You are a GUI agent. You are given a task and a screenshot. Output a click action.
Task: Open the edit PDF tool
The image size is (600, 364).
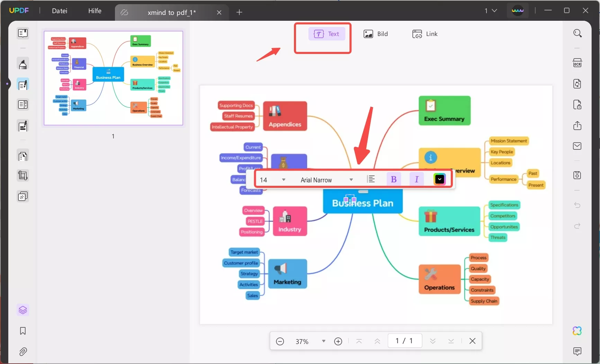(x=23, y=84)
